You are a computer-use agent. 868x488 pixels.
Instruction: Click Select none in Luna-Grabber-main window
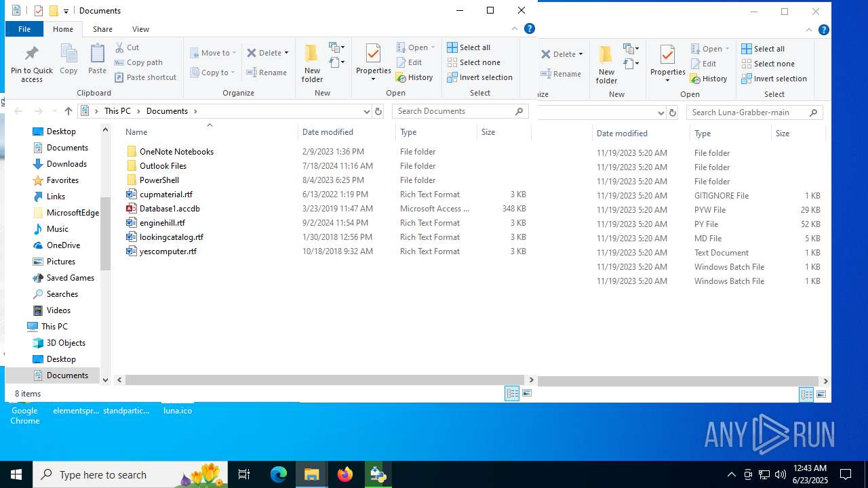pos(768,64)
